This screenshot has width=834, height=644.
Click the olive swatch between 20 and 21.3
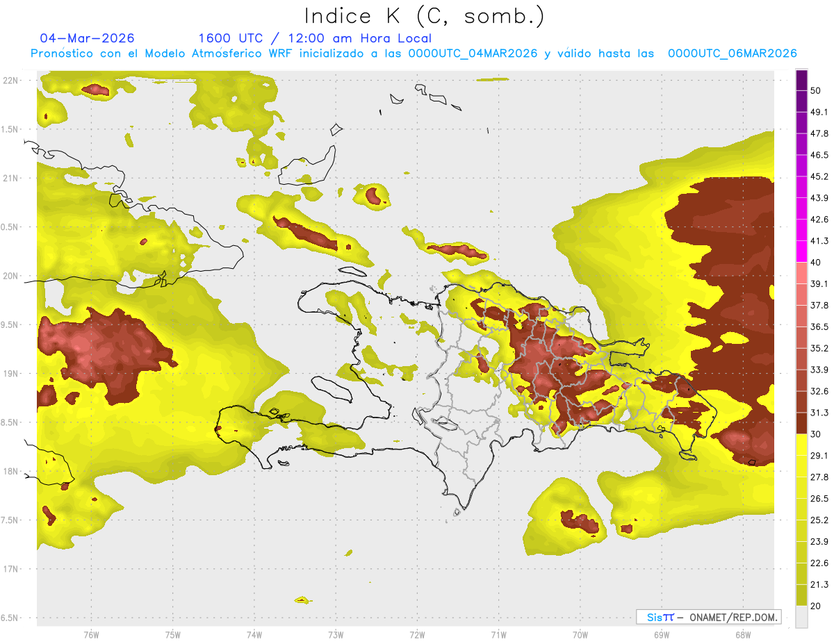801,595
